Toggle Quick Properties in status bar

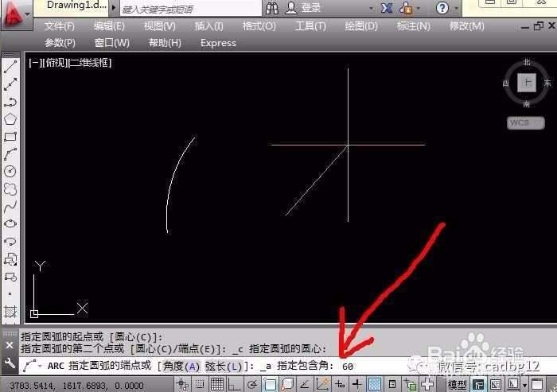point(392,385)
